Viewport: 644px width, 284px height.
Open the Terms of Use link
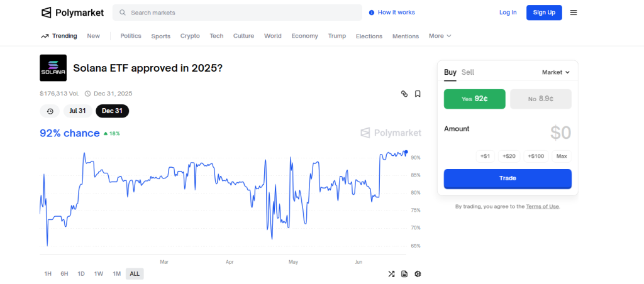pos(542,207)
